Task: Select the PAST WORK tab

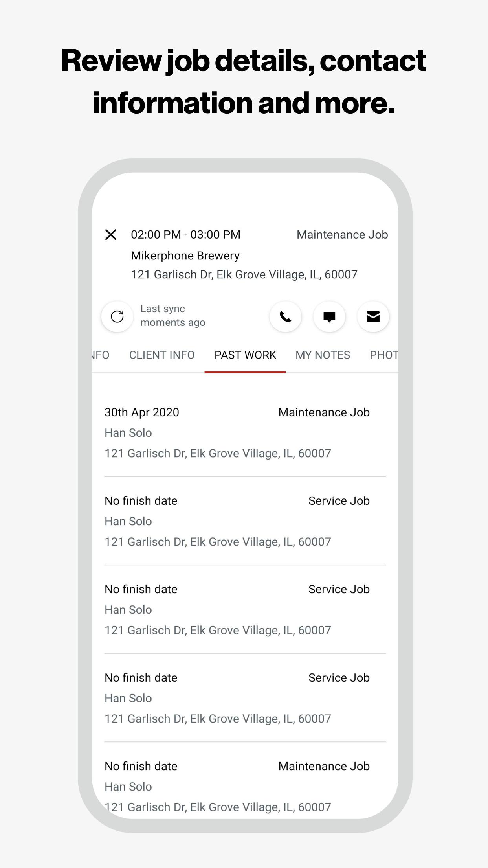Action: (x=245, y=355)
